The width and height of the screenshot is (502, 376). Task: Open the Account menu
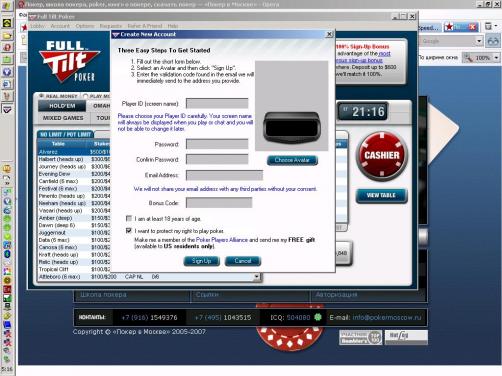60,26
